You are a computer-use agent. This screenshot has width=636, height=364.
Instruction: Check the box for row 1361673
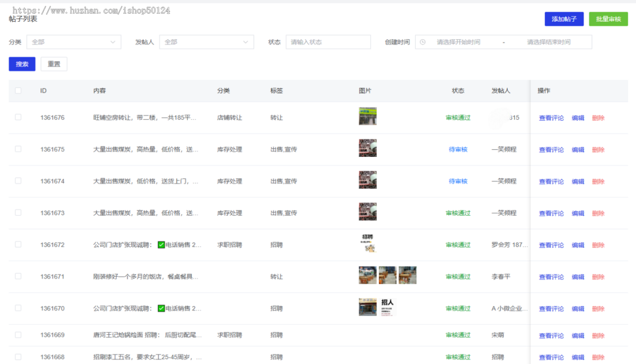coord(18,212)
